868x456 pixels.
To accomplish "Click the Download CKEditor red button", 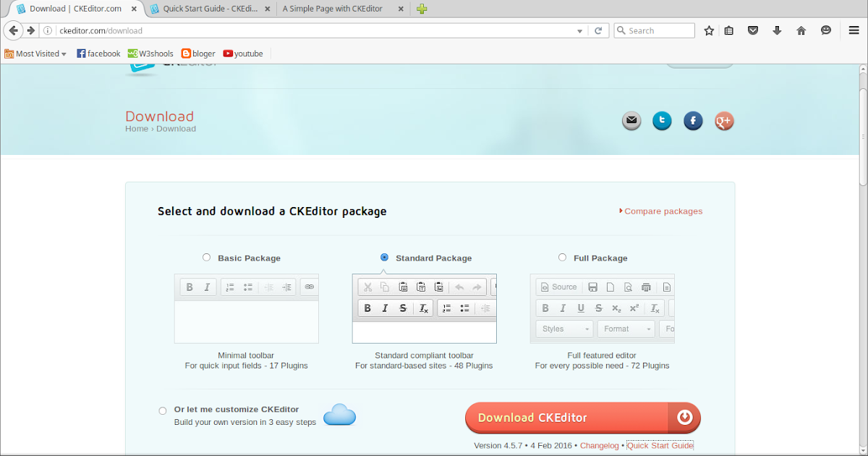I will point(583,418).
